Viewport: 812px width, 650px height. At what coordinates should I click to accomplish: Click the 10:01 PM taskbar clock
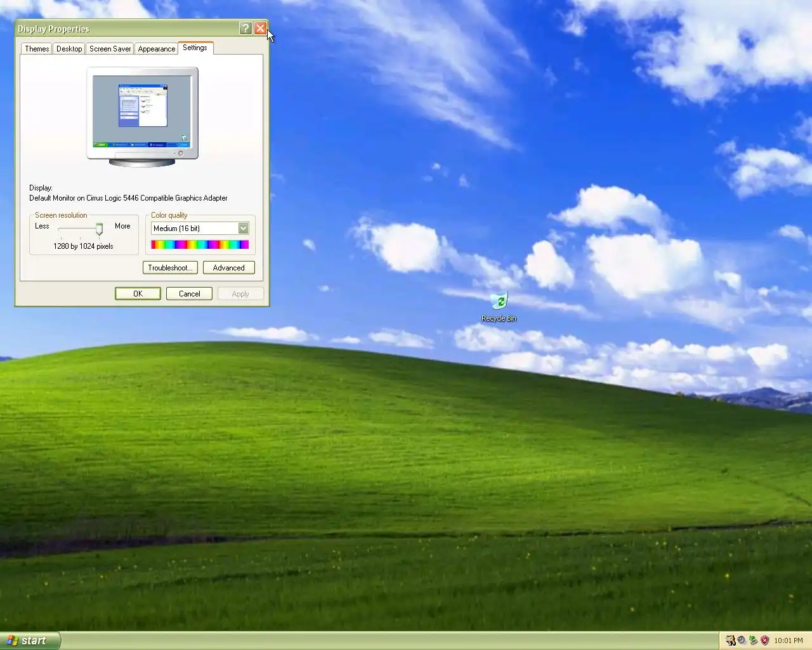[x=789, y=640]
